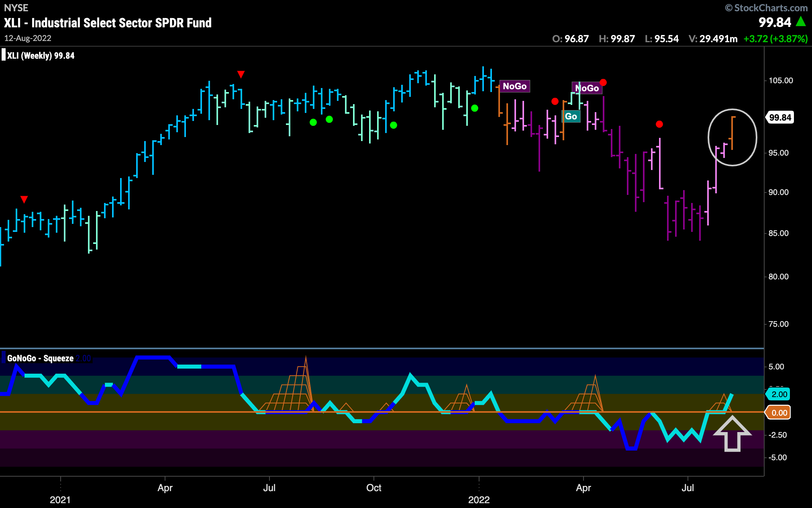812x508 pixels.
Task: Click the red down-triangle marker near early 2021
Action: (24, 199)
